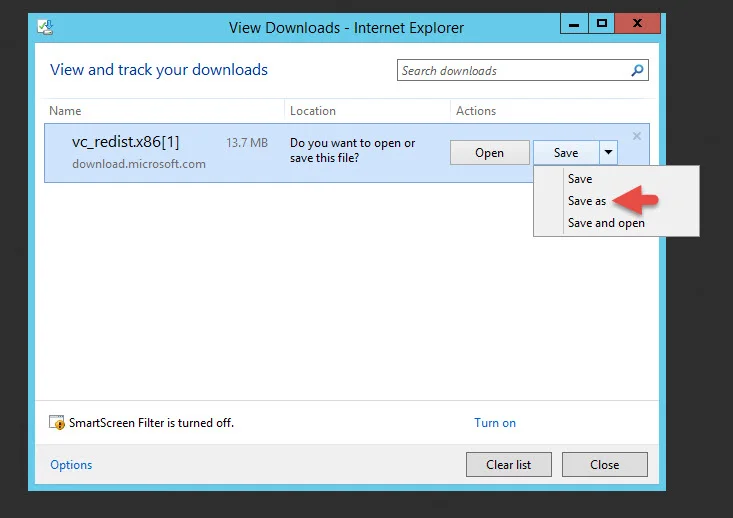Click 'Do you want to open or save' text
The width and height of the screenshot is (733, 518).
coord(352,151)
